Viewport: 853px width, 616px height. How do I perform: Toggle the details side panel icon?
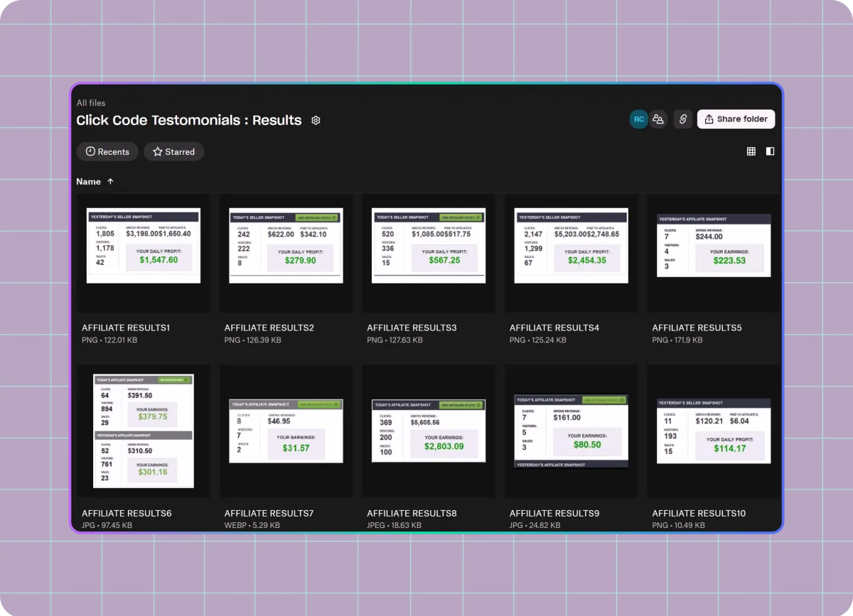tap(770, 151)
